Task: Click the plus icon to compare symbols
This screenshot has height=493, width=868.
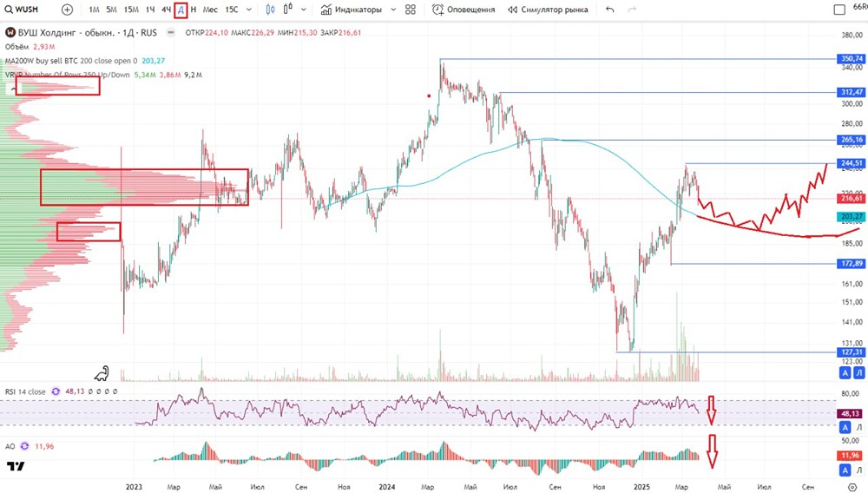Action: (67, 10)
